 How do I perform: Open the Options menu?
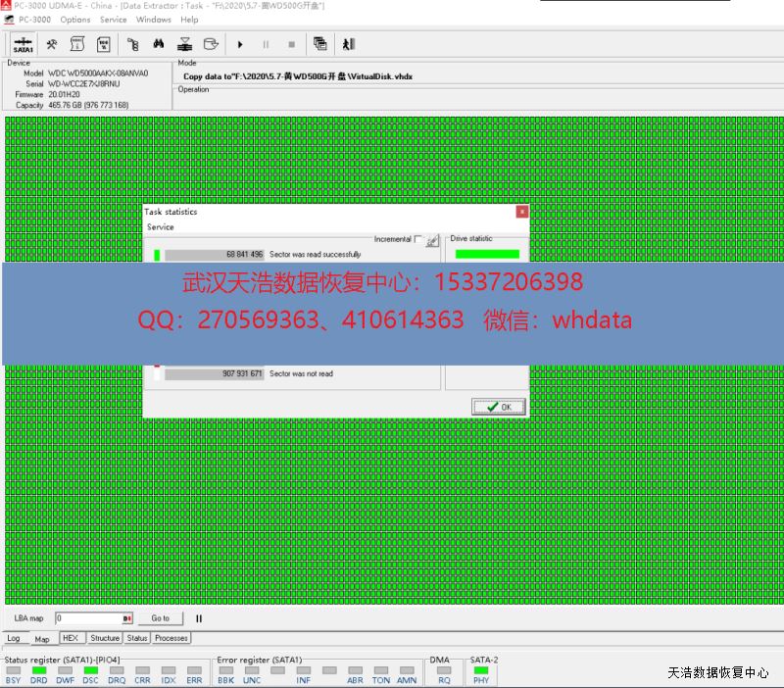pyautogui.click(x=75, y=20)
